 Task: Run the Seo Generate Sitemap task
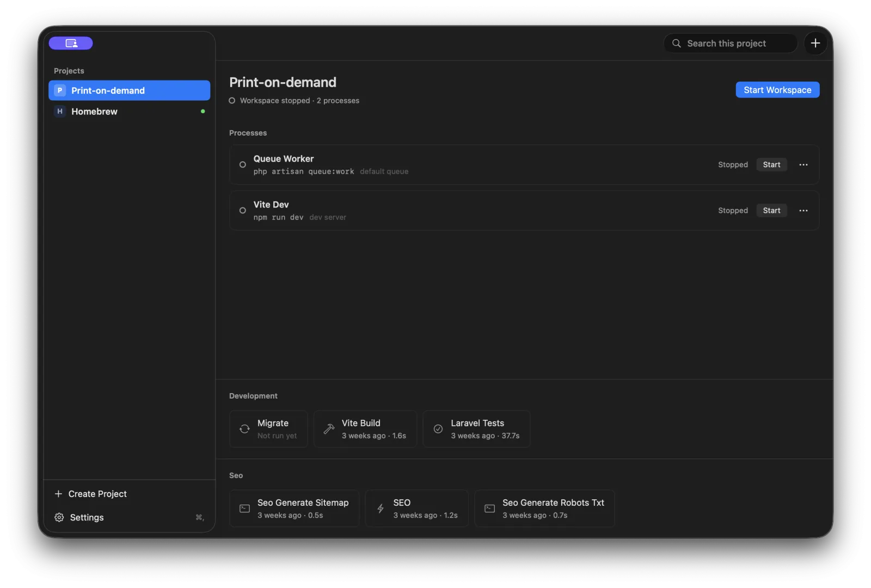click(295, 509)
